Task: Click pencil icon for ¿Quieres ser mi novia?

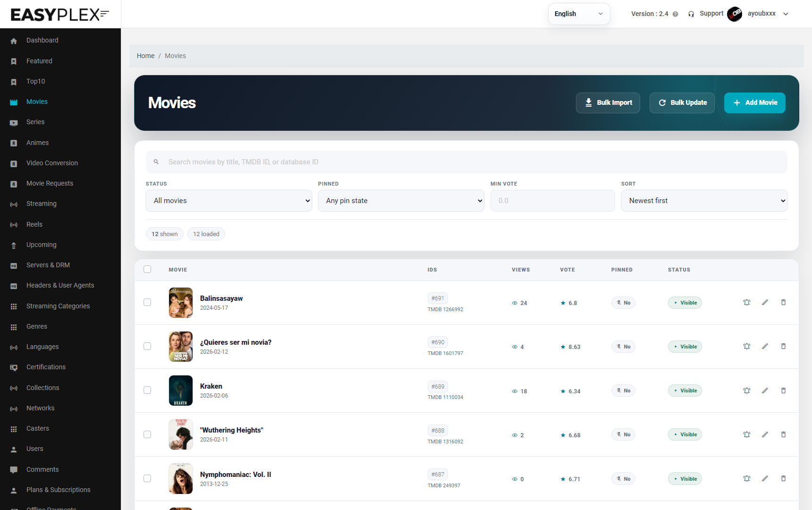Action: coord(765,346)
